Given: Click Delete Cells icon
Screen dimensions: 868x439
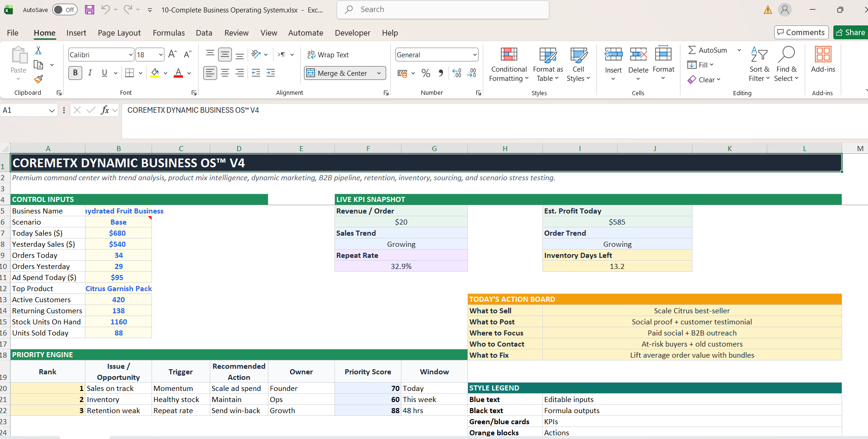Looking at the screenshot, I should [638, 55].
